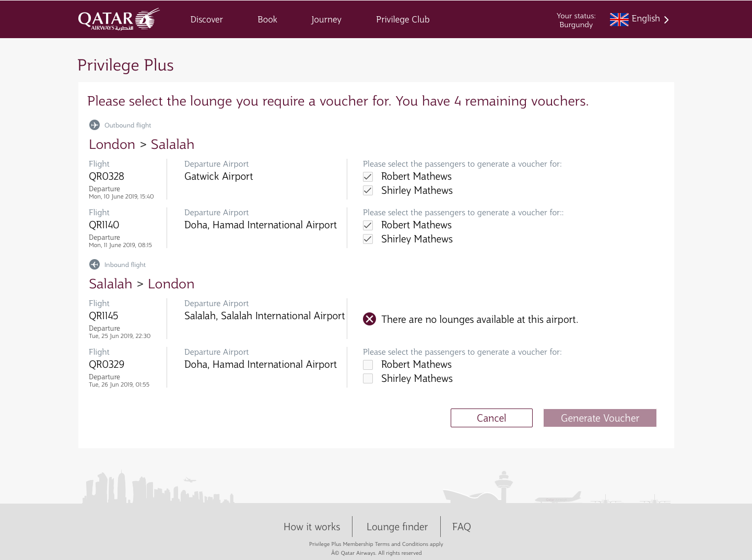Expand the English language chevron
Viewport: 752px width, 560px height.
tap(666, 20)
